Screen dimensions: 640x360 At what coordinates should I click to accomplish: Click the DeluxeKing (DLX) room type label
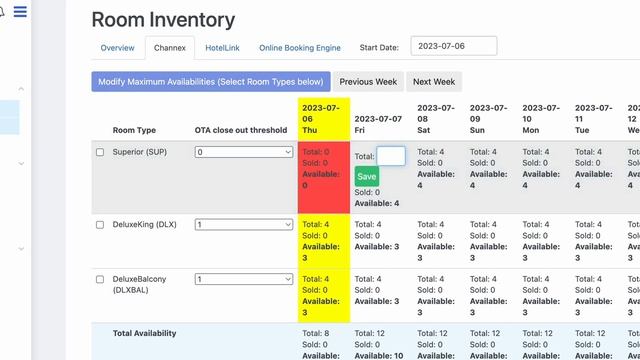144,224
